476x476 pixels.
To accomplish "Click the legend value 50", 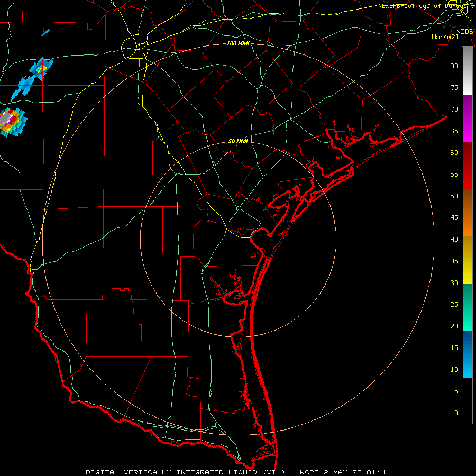I will [x=454, y=196].
